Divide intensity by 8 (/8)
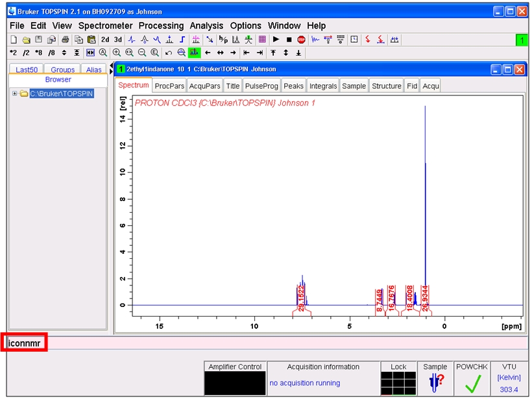The width and height of the screenshot is (532, 399). (x=51, y=53)
